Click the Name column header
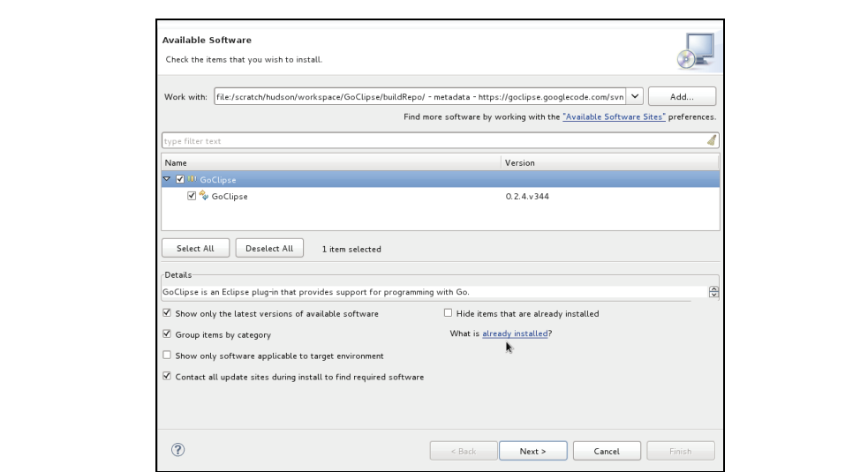 coord(331,162)
